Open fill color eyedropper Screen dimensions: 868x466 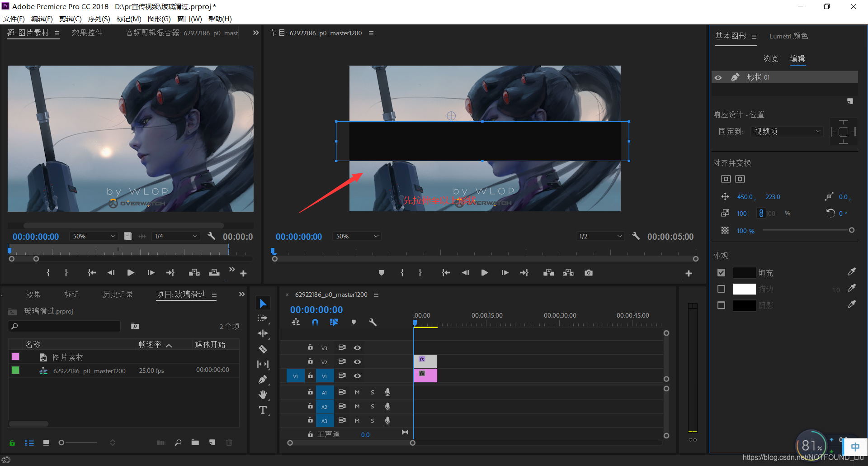click(852, 272)
